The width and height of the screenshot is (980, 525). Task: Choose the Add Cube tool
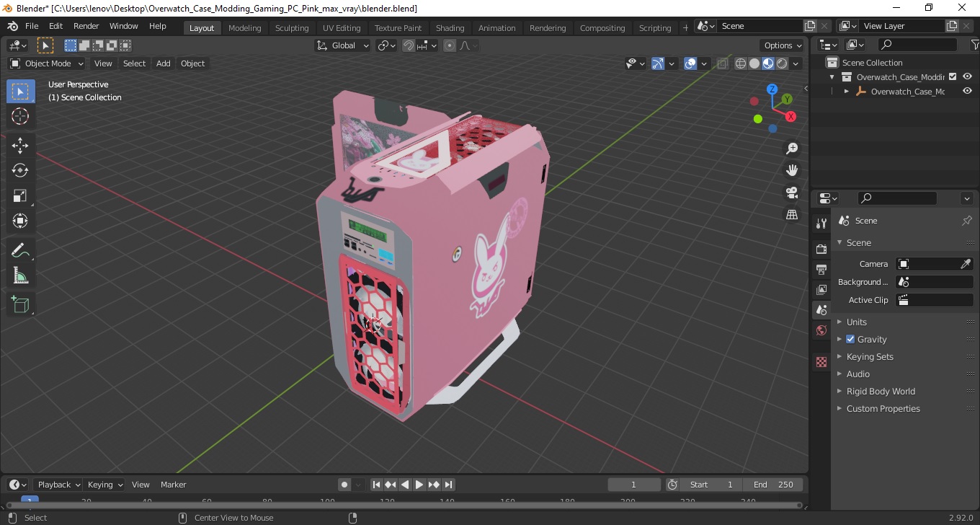pyautogui.click(x=20, y=304)
